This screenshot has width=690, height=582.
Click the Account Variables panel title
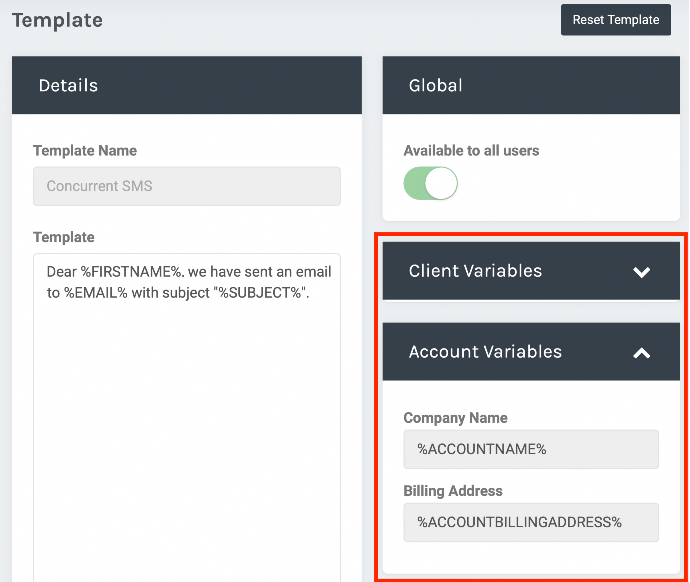pos(485,352)
